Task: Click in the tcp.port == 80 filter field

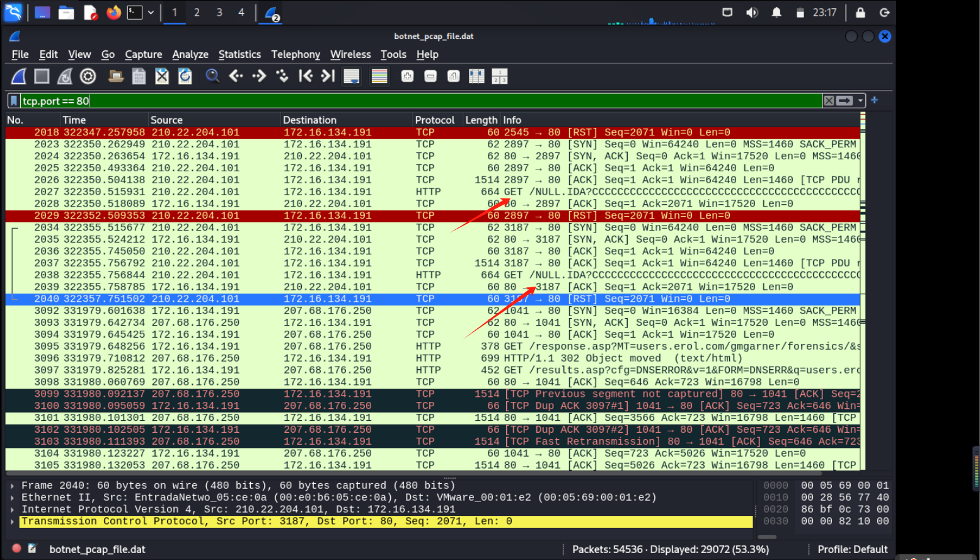Action: pos(421,101)
